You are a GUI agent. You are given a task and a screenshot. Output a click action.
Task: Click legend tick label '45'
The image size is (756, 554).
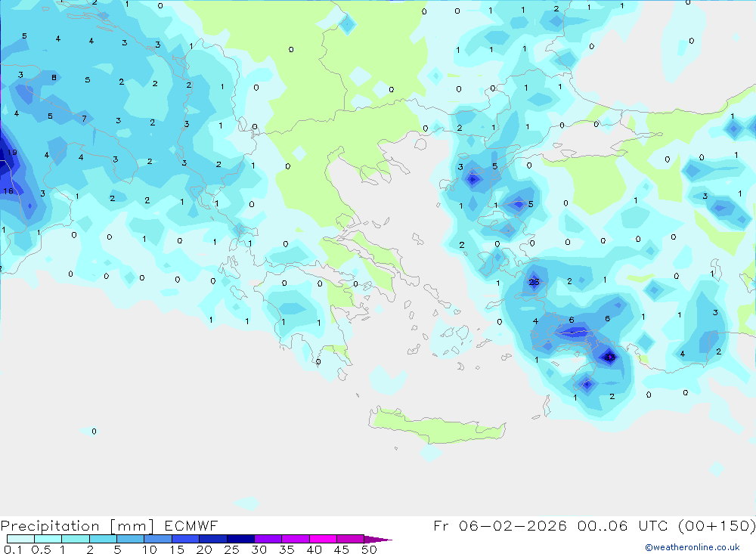342,549
